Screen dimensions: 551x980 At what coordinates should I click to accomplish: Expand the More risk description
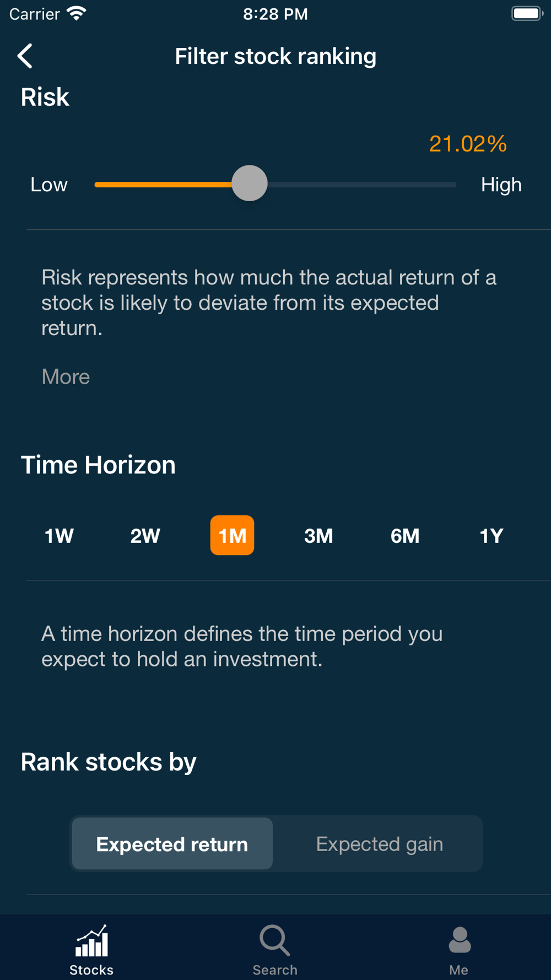66,377
